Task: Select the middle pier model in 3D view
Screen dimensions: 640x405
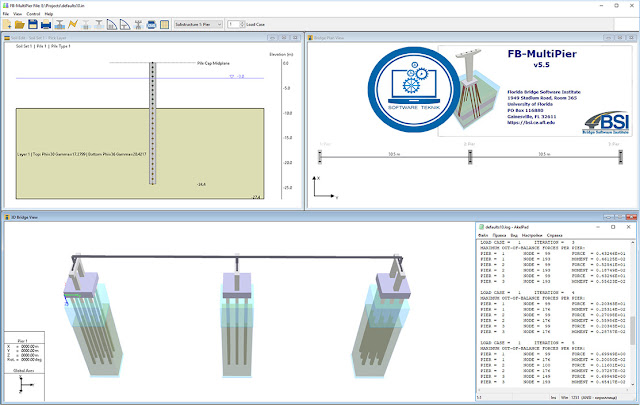Action: (x=237, y=318)
